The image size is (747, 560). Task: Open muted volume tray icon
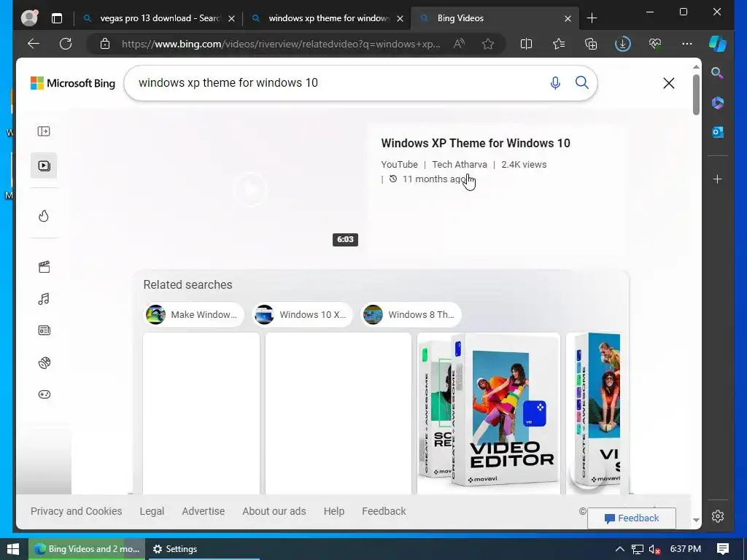click(x=654, y=549)
